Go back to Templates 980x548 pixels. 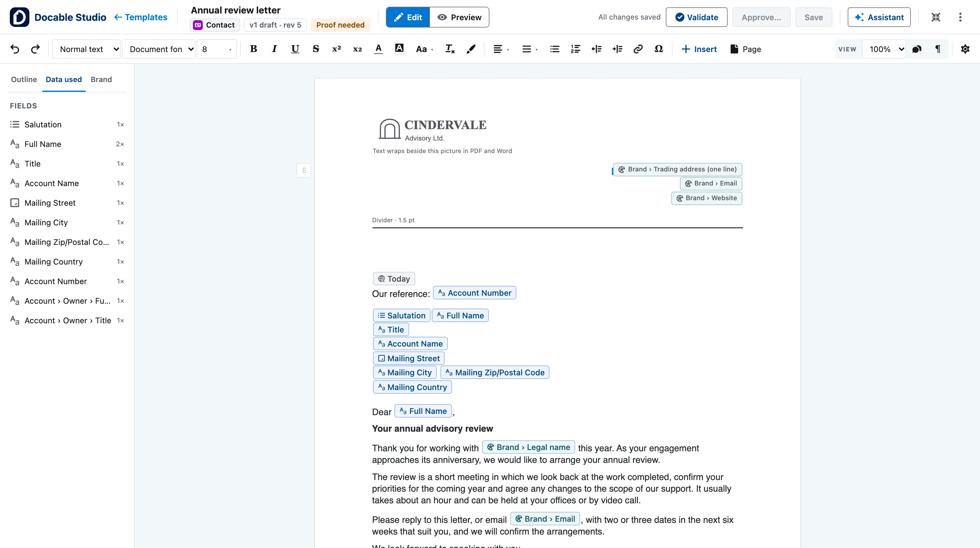(141, 17)
